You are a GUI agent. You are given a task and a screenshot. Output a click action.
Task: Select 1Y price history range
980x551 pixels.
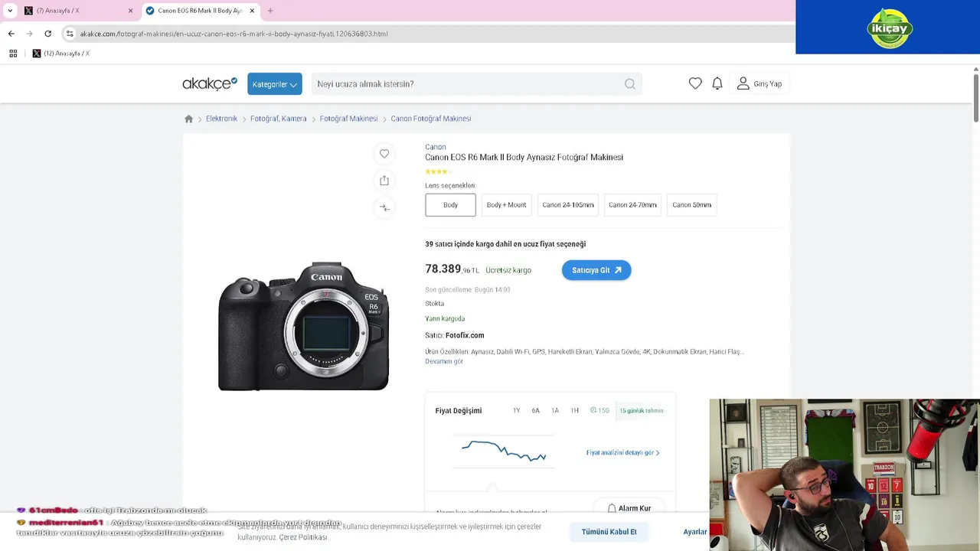(516, 411)
